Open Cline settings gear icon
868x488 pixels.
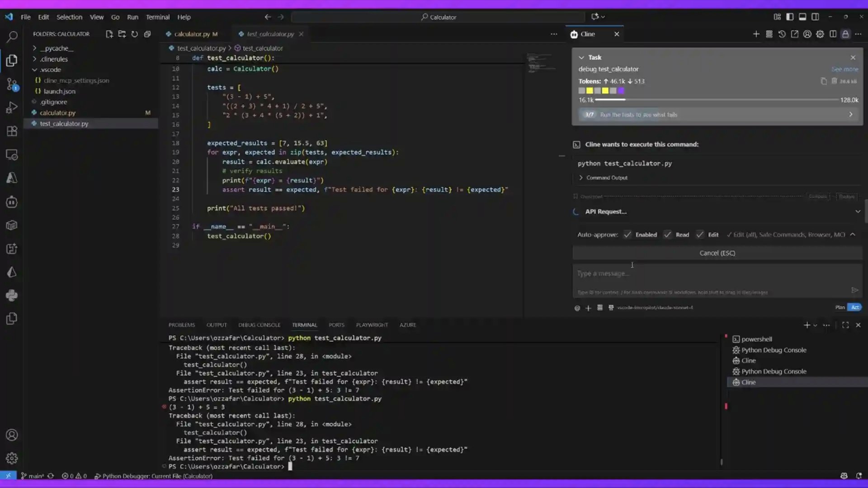pos(820,34)
